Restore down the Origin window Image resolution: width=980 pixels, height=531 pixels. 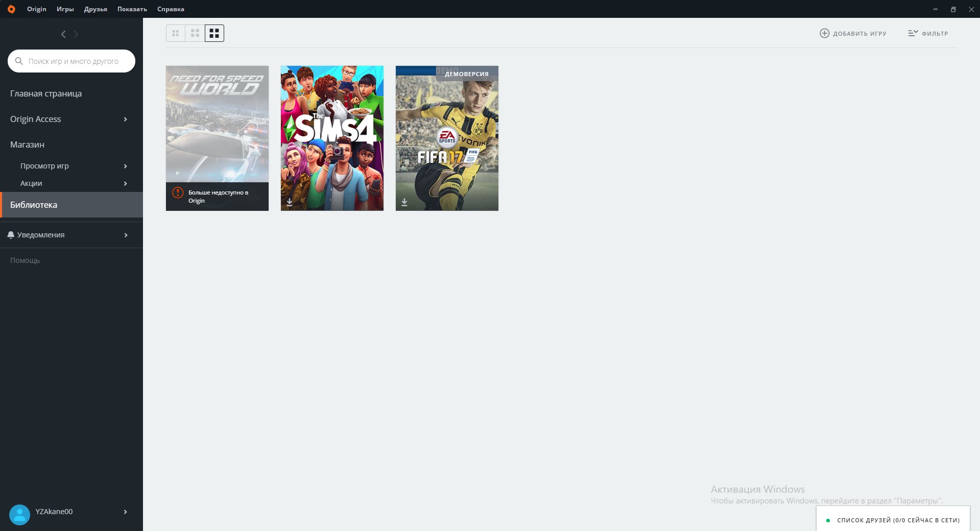(x=953, y=9)
